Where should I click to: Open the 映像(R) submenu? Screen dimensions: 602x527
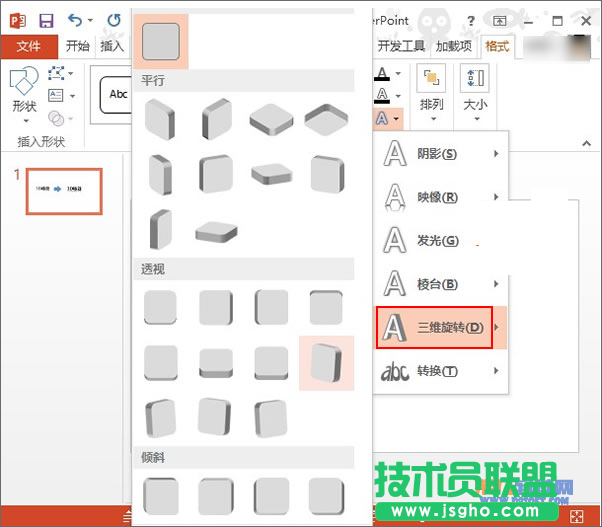[441, 197]
